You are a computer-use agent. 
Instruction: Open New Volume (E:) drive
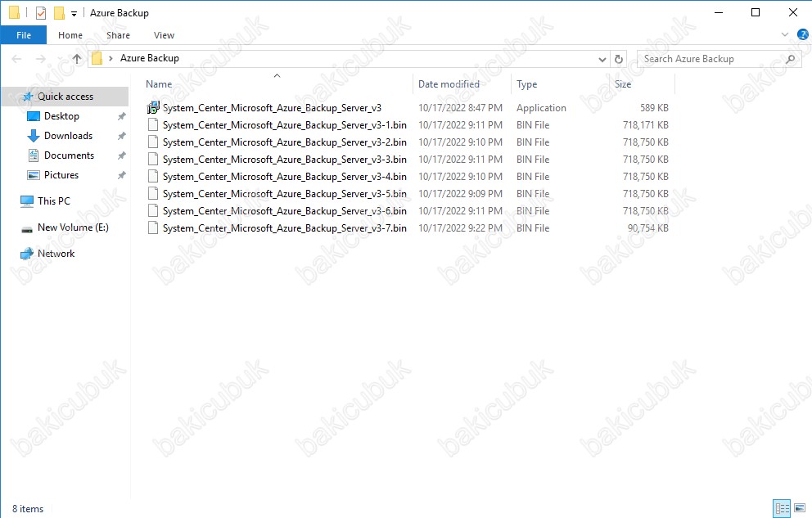(73, 227)
